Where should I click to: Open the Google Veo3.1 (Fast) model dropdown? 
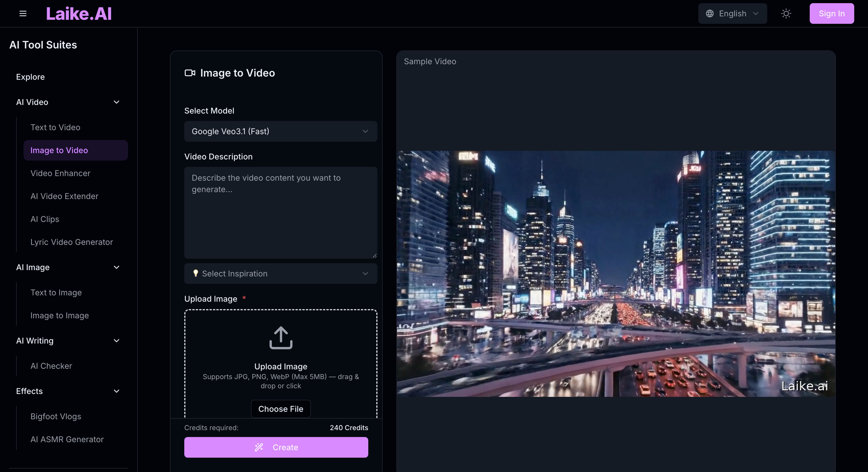(280, 131)
